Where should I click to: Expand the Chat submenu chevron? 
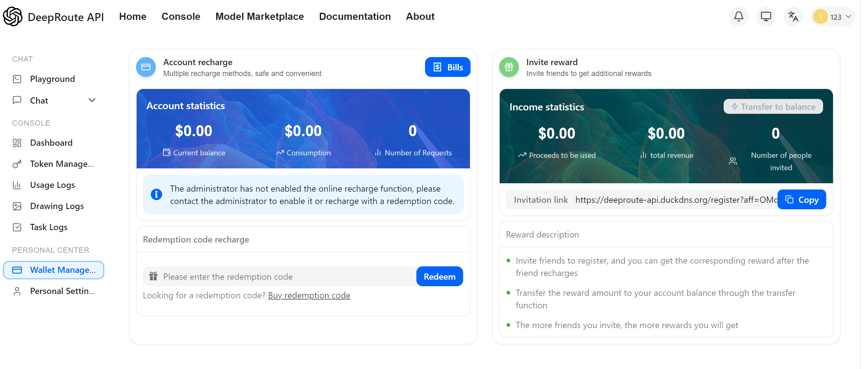point(92,100)
